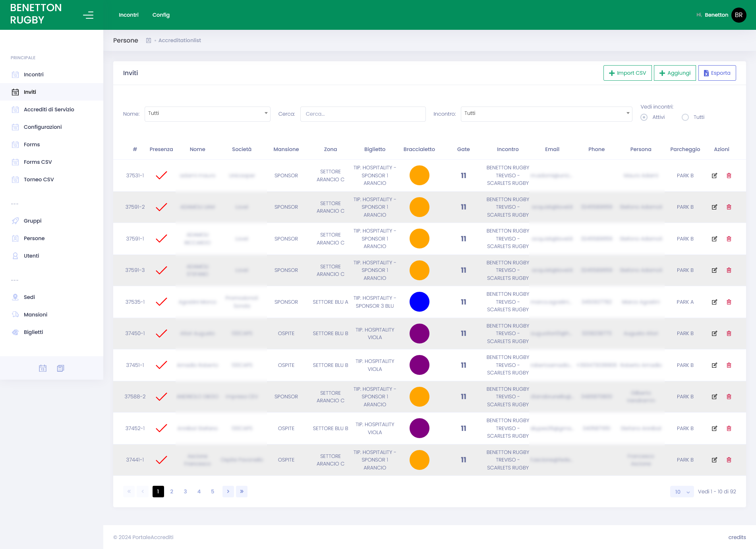Toggle presence checkmark for row 37531-1
This screenshot has height=549, width=756.
161,175
